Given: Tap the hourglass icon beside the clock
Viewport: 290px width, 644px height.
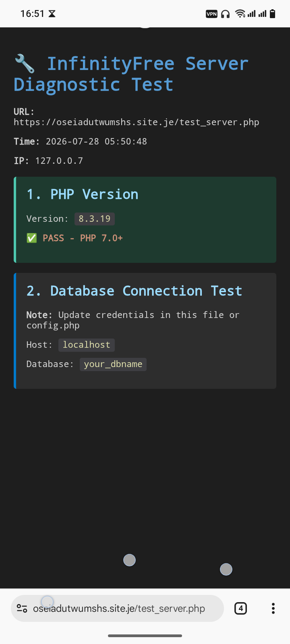Looking at the screenshot, I should coord(52,14).
